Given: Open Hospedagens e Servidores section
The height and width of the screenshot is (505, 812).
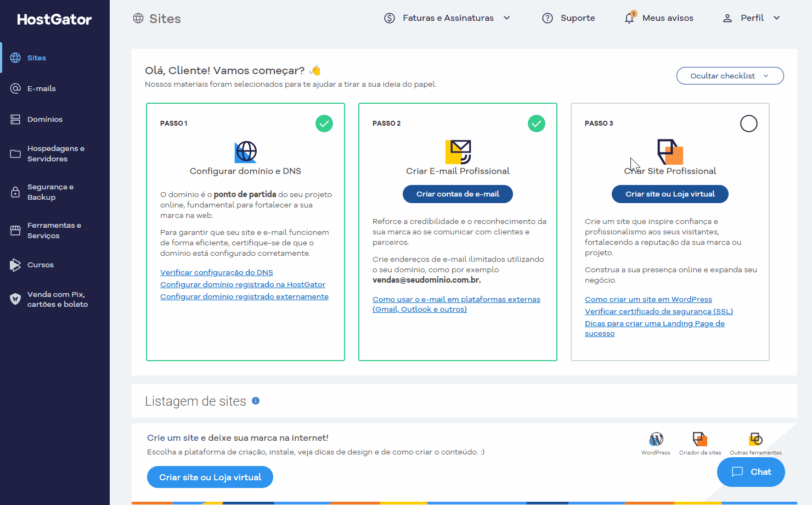Looking at the screenshot, I should click(x=55, y=154).
